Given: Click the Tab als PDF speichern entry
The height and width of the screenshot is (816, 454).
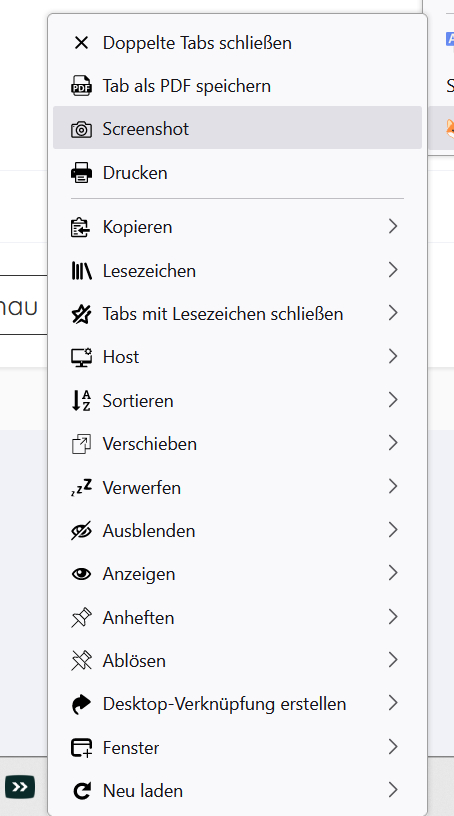Looking at the screenshot, I should click(237, 86).
